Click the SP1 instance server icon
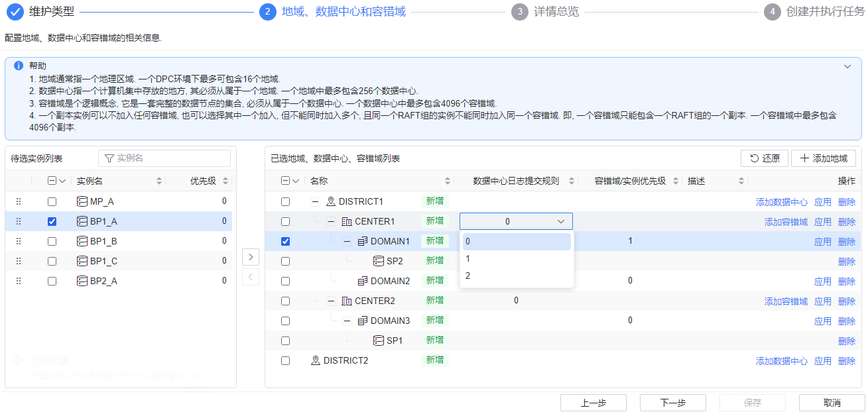Image resolution: width=868 pixels, height=414 pixels. (x=379, y=340)
